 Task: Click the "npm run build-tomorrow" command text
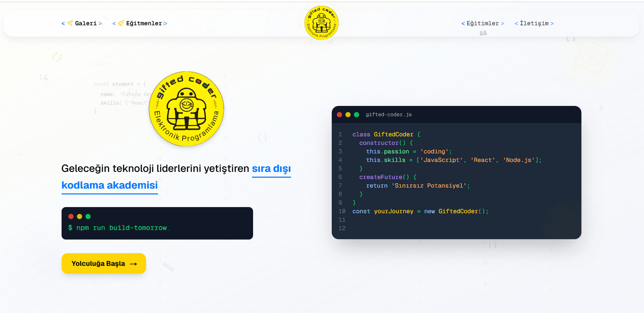tap(121, 228)
